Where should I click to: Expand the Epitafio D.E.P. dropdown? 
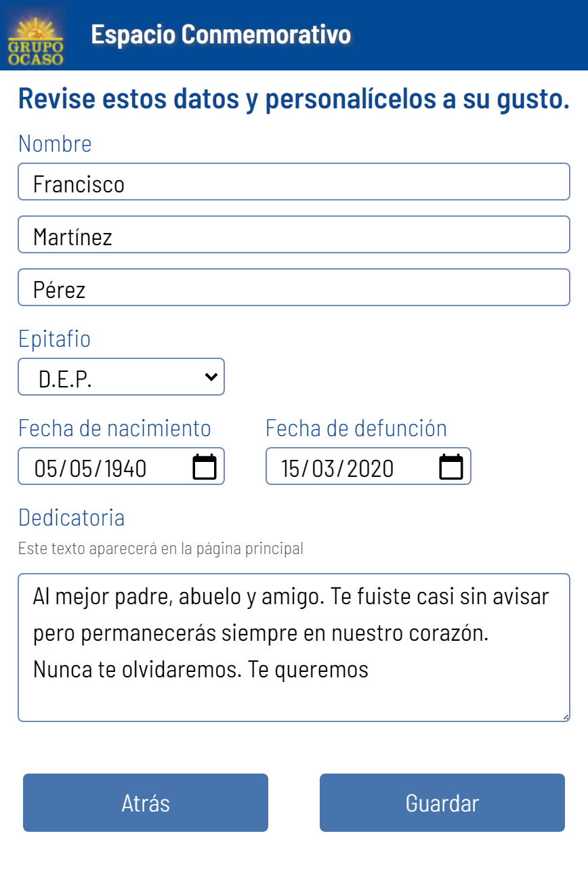click(121, 377)
